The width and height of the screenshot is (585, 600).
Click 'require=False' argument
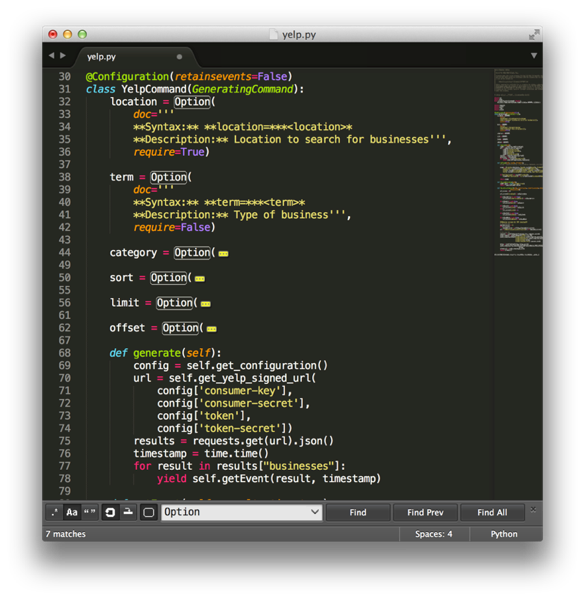tap(172, 228)
